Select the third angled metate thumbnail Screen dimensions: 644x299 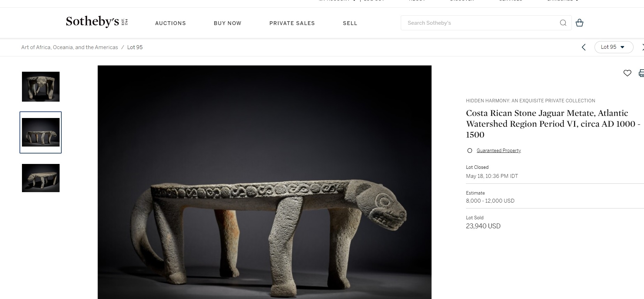click(41, 178)
